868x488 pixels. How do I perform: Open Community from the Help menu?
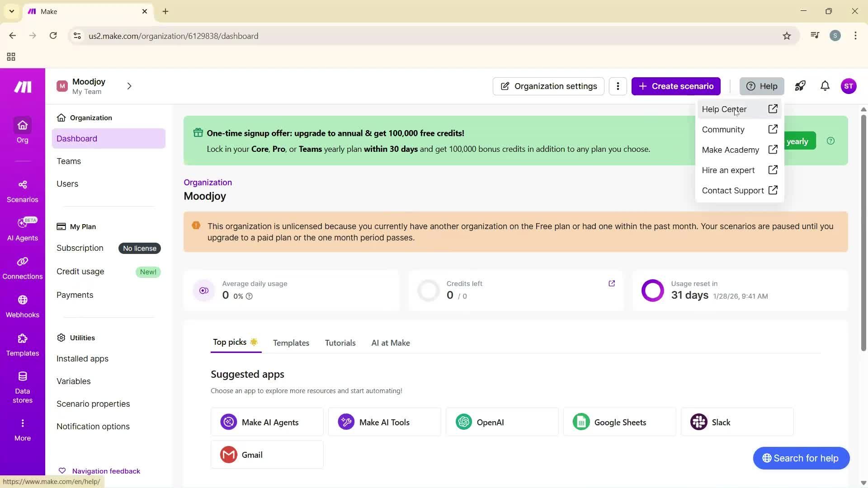723,129
